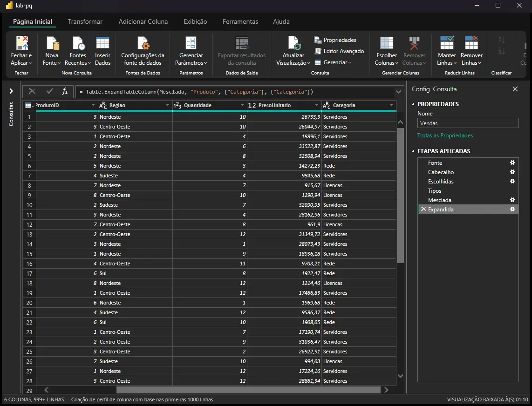
Task: Open the Regiao column filter dropdown
Action: coord(168,106)
